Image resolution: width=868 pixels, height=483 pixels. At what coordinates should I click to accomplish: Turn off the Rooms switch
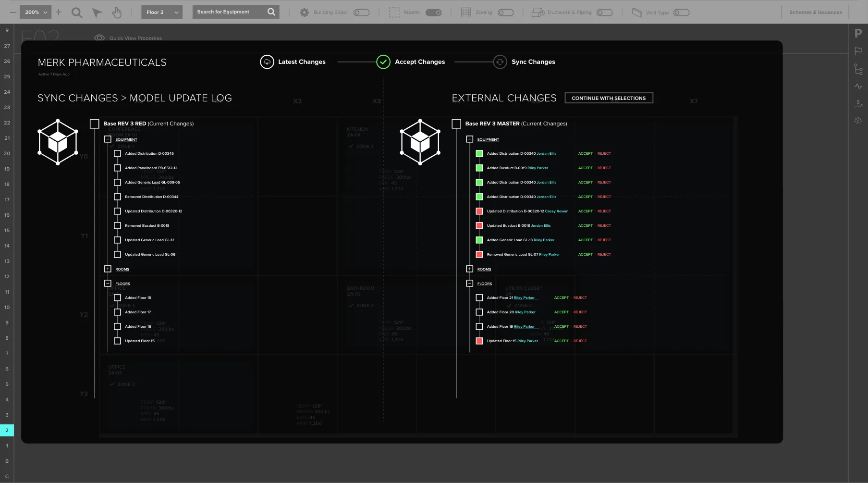[x=434, y=12]
